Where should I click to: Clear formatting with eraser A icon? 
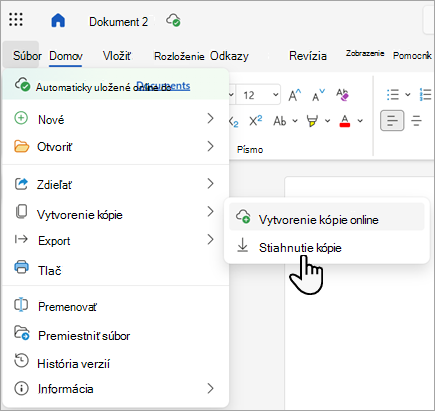pyautogui.click(x=342, y=95)
